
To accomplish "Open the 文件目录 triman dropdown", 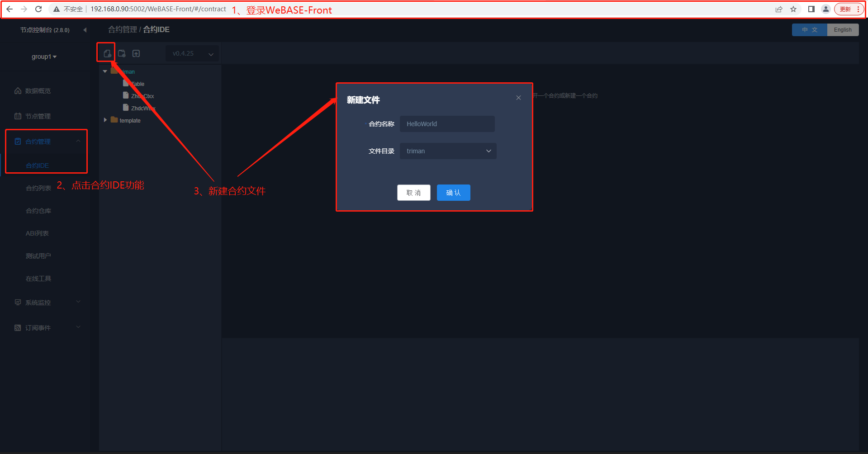I will tap(448, 151).
